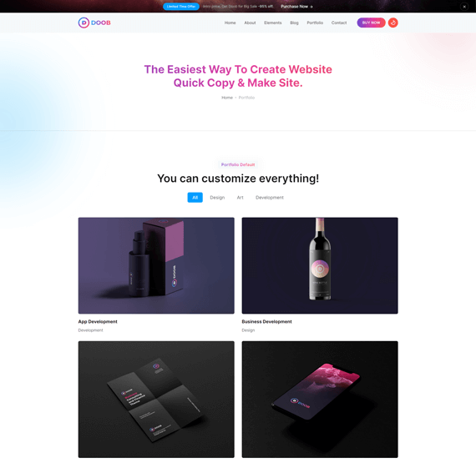The height and width of the screenshot is (463, 476).
Task: Select the Art filter tab
Action: (x=241, y=198)
